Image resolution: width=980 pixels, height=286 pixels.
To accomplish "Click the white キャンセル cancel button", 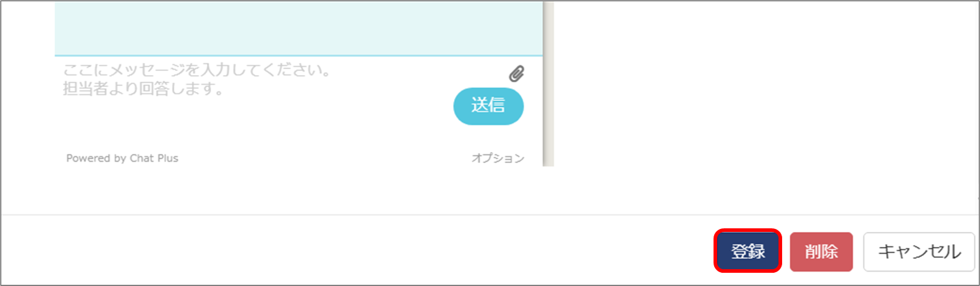I will coord(919,252).
